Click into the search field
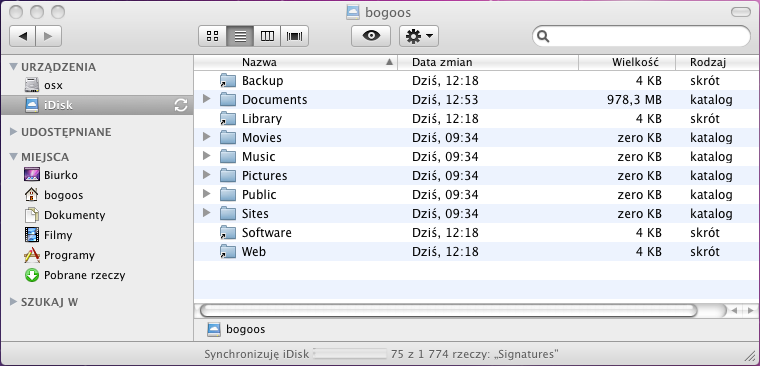The width and height of the screenshot is (760, 366). click(x=641, y=36)
